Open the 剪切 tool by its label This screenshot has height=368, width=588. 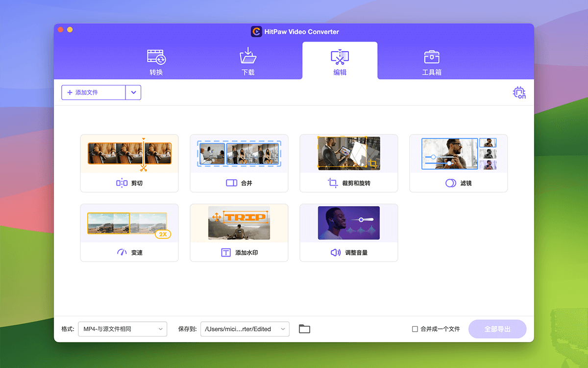coord(137,183)
